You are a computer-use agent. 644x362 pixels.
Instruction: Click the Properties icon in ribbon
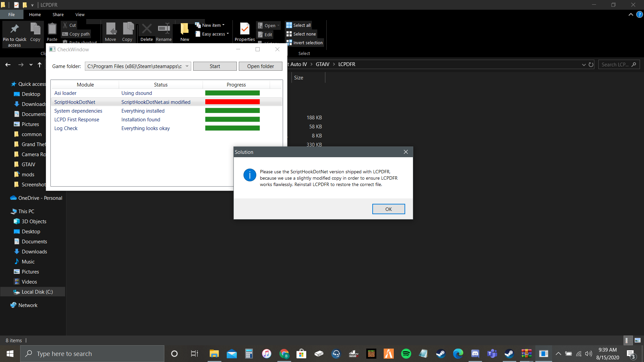click(245, 29)
